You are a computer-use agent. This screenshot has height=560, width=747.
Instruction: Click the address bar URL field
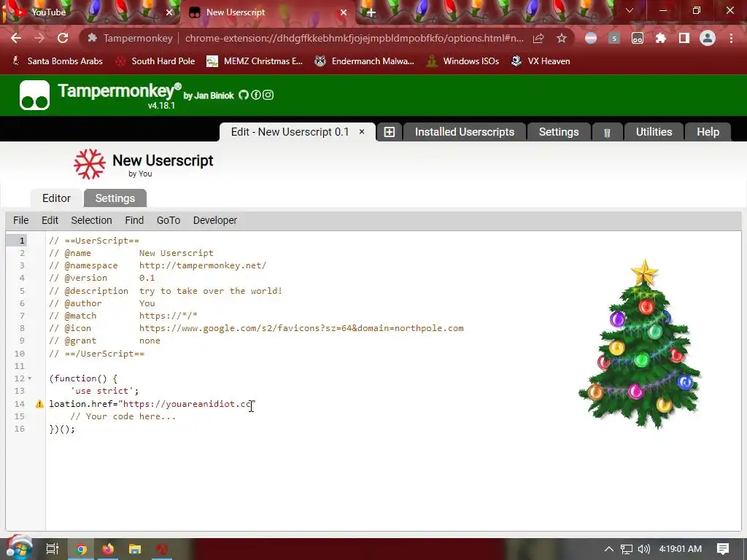click(x=354, y=38)
